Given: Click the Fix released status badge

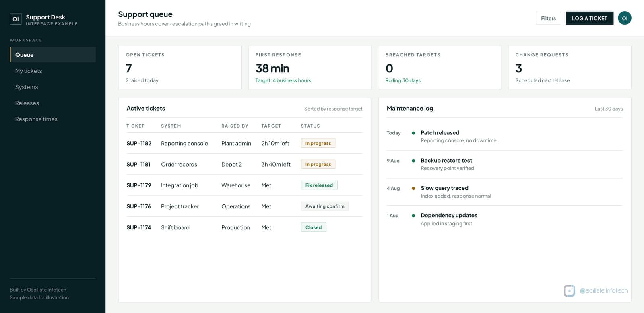Looking at the screenshot, I should pyautogui.click(x=319, y=185).
